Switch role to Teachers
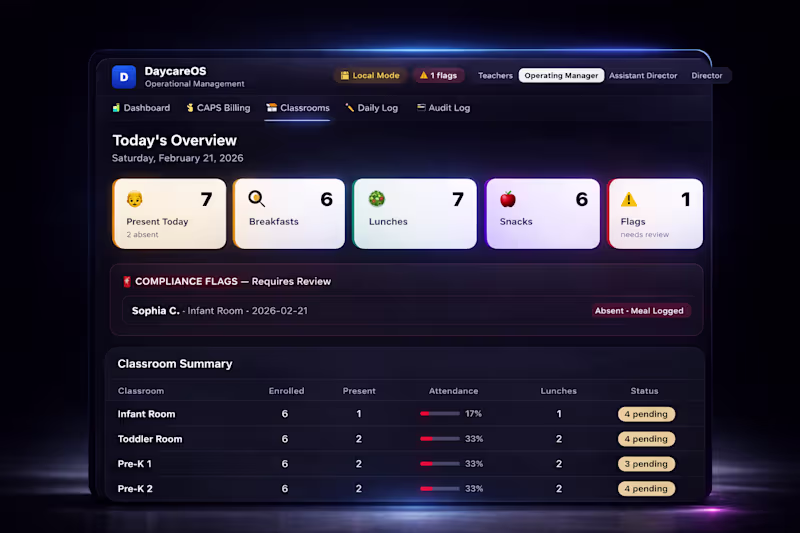Viewport: 800px width, 533px height. (x=495, y=75)
